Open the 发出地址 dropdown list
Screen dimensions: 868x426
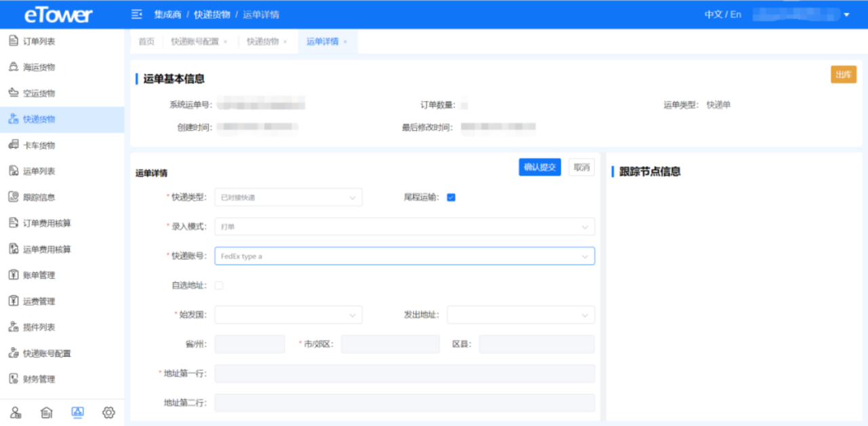click(520, 315)
